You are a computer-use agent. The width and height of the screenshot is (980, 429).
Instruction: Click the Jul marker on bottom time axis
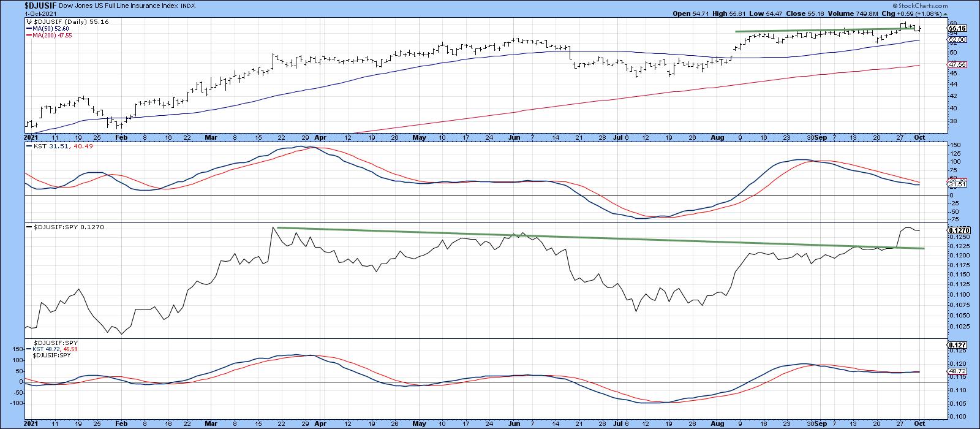click(616, 423)
